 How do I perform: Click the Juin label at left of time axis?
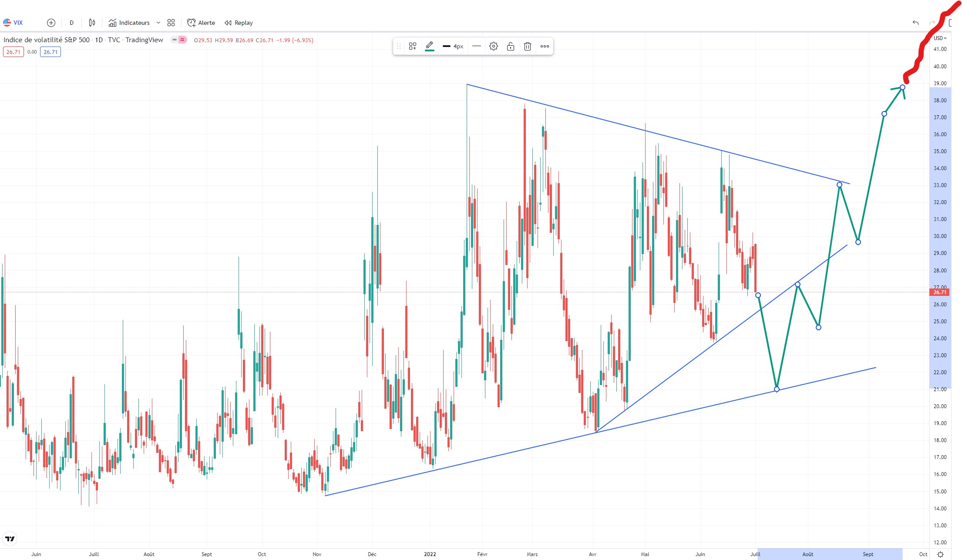(x=36, y=554)
